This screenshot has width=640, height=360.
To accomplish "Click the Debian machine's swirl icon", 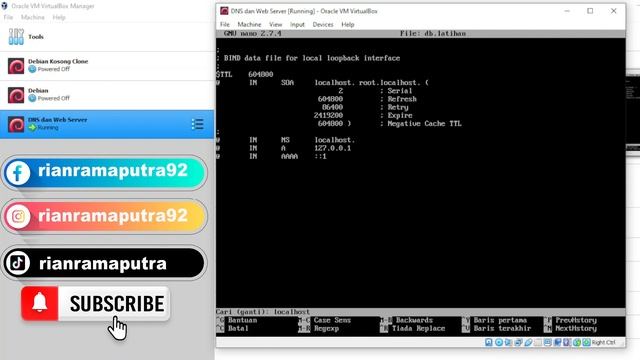I will (16, 95).
